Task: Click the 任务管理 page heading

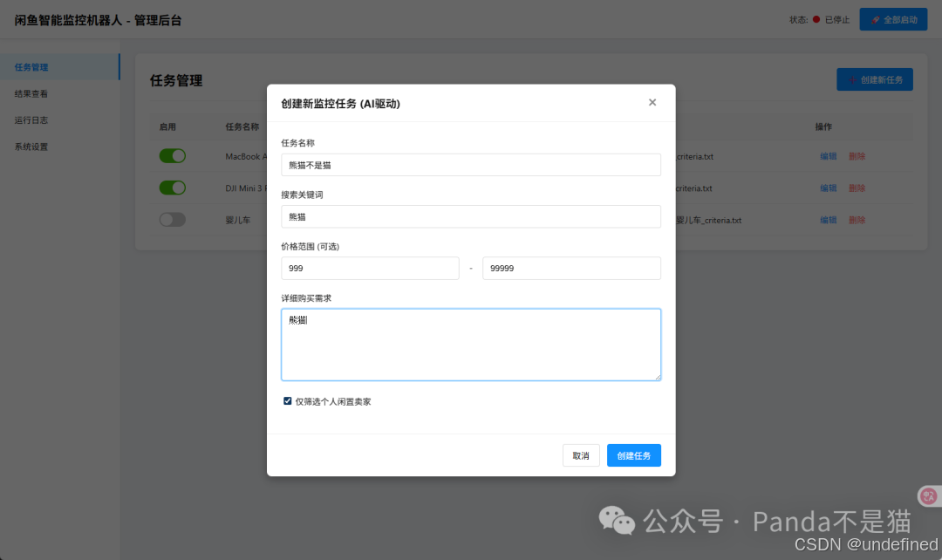Action: coord(176,80)
